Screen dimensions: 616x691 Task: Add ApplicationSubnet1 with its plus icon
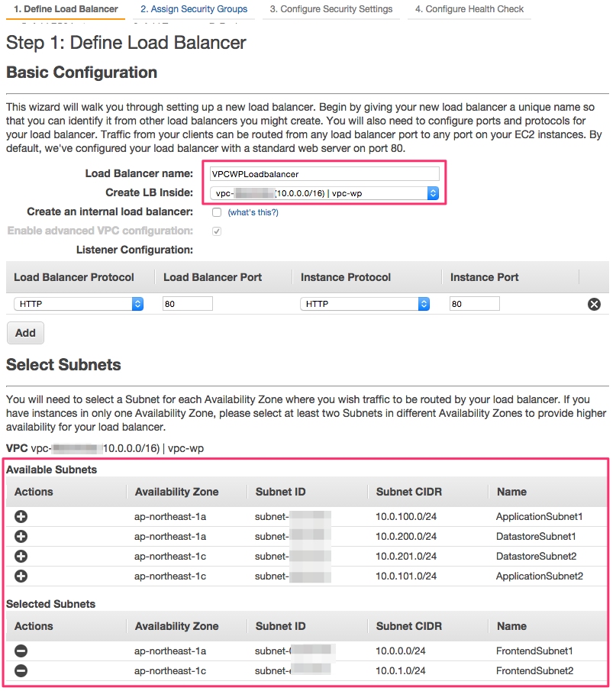tap(21, 517)
